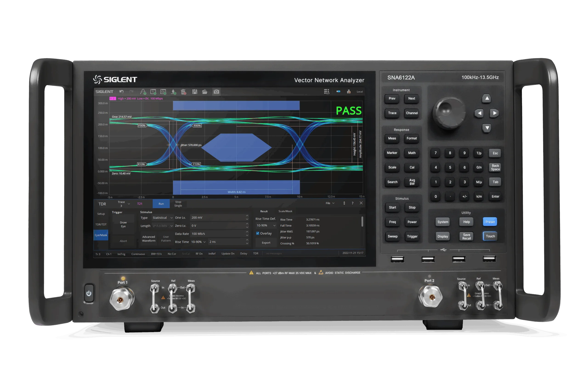
Task: Open the stimulus Type Statistical dropdown
Action: pos(162,218)
